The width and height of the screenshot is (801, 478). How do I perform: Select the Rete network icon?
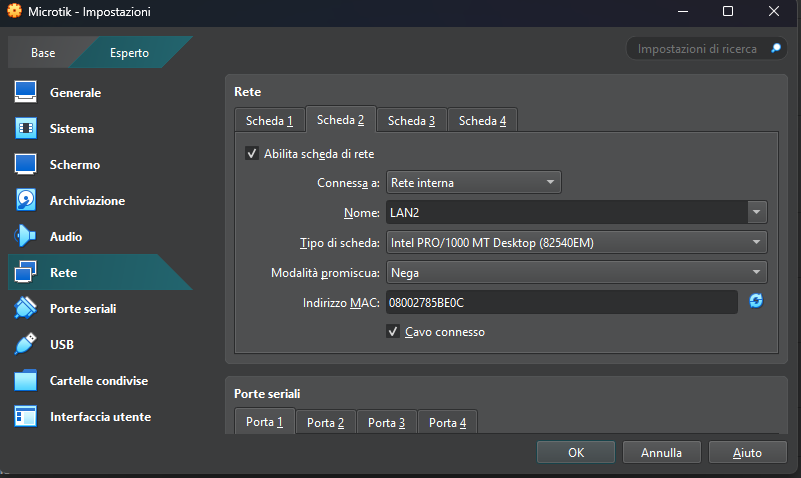coord(26,272)
